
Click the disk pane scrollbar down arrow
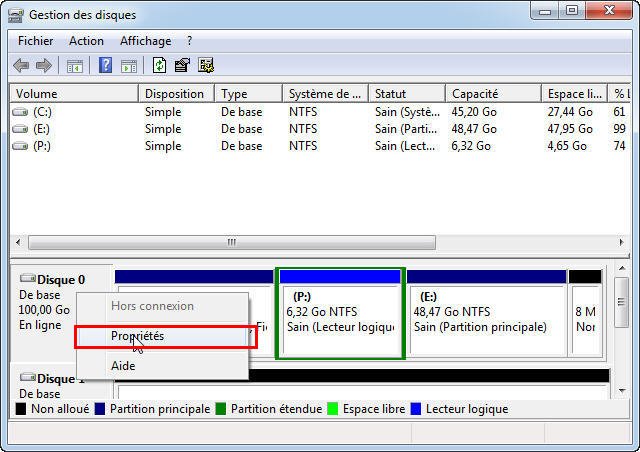click(622, 391)
